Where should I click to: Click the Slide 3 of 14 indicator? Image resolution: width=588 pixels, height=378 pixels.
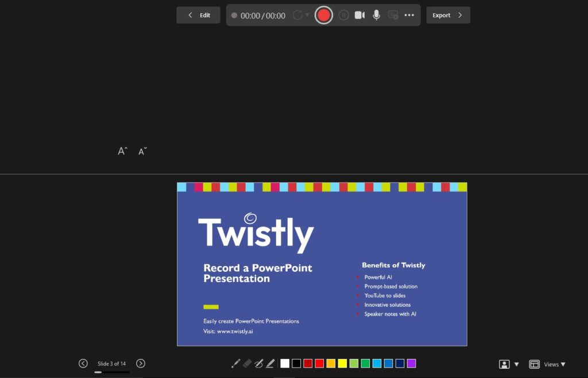click(x=112, y=364)
